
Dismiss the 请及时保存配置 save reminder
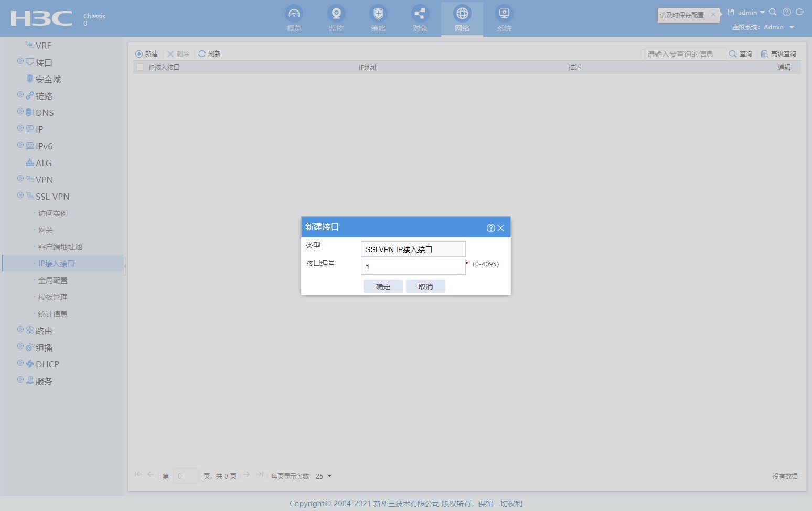[713, 15]
